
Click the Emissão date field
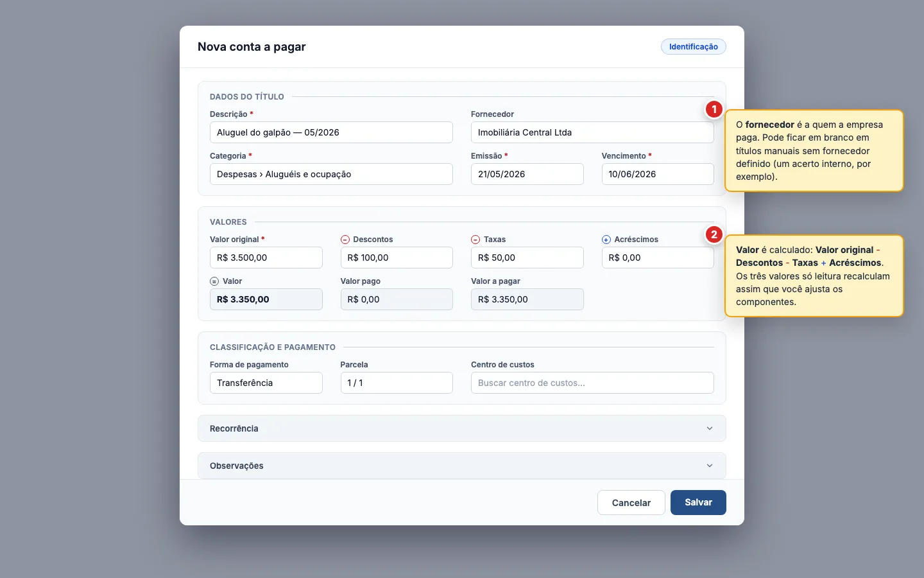click(x=527, y=174)
